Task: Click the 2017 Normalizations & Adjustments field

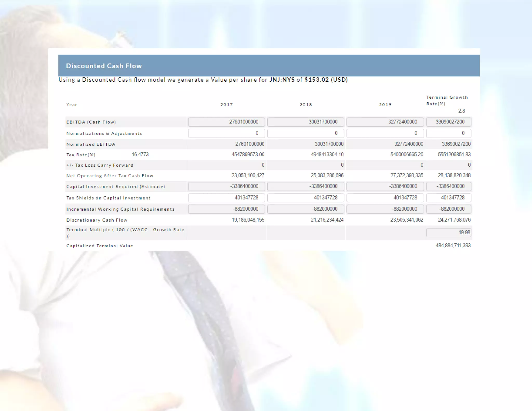Action: pyautogui.click(x=226, y=133)
